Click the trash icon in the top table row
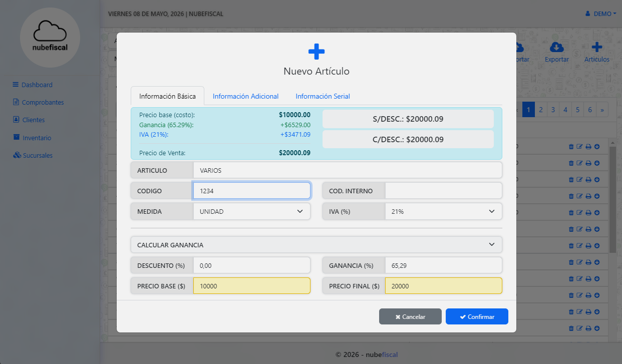This screenshot has width=622, height=364. tap(571, 147)
